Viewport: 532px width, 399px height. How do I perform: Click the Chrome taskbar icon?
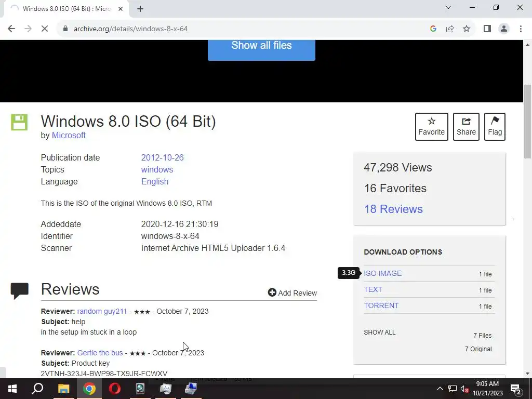89,389
